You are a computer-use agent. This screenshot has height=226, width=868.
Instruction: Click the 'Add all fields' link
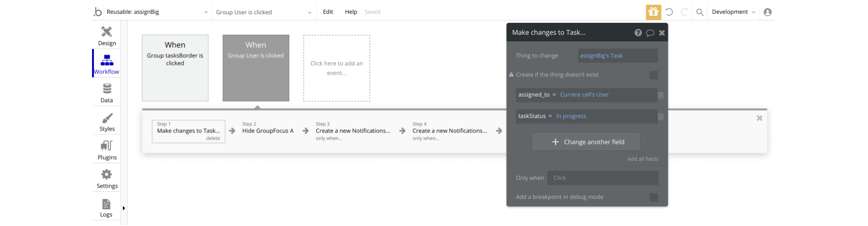pyautogui.click(x=642, y=159)
